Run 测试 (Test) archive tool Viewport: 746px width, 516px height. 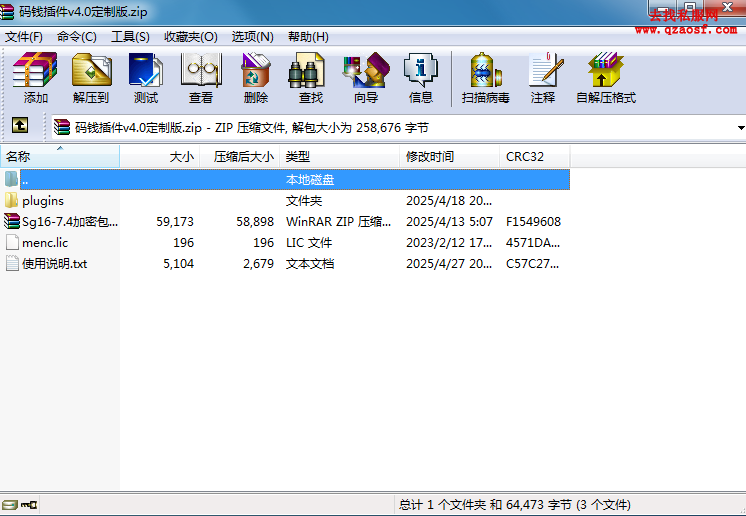coord(146,78)
